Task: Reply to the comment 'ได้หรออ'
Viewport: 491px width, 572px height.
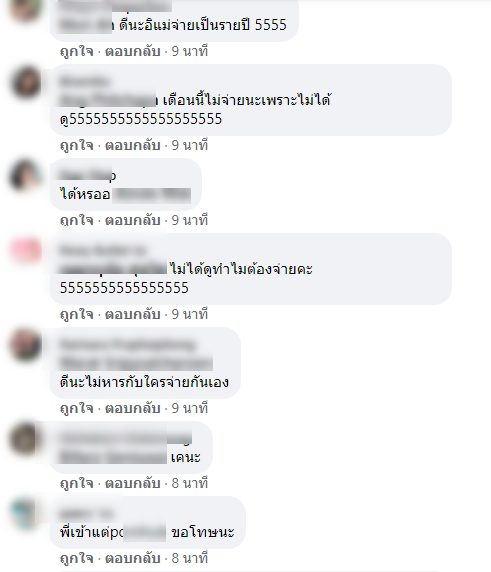Action: 133,220
